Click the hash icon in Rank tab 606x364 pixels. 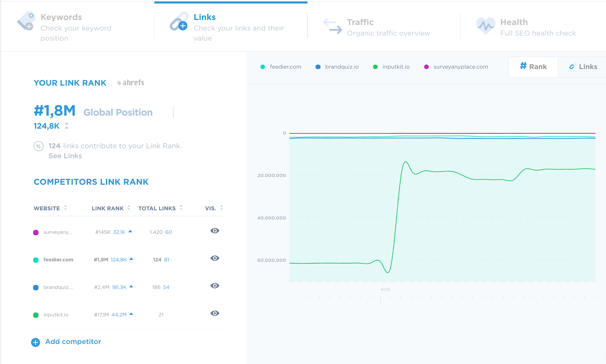[x=523, y=66]
